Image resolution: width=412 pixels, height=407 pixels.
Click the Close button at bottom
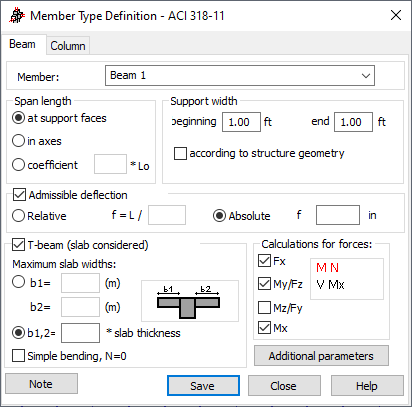coord(284,386)
